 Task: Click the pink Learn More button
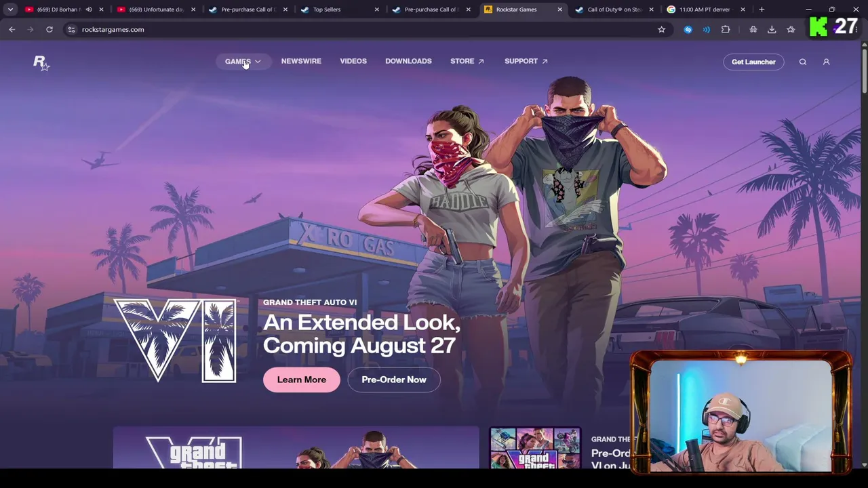click(302, 380)
